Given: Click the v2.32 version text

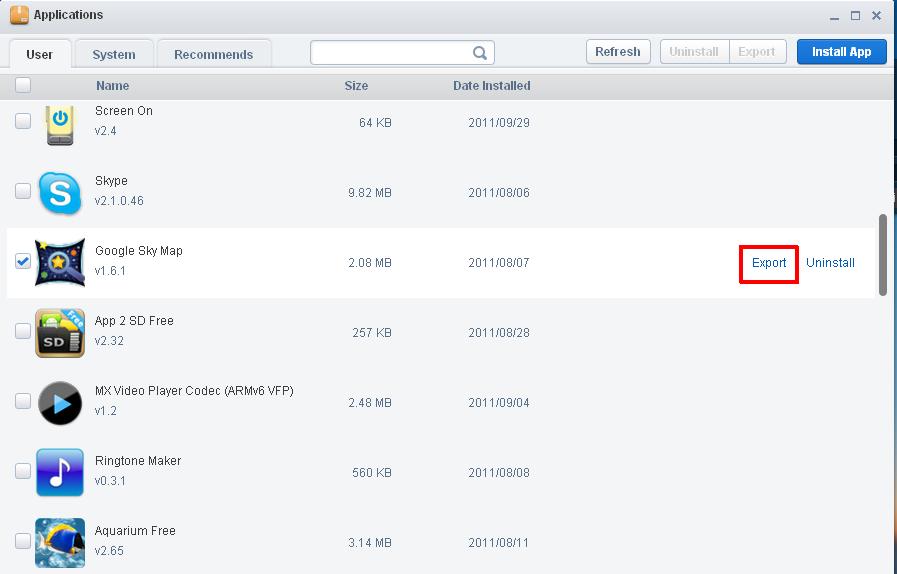Looking at the screenshot, I should point(109,341).
